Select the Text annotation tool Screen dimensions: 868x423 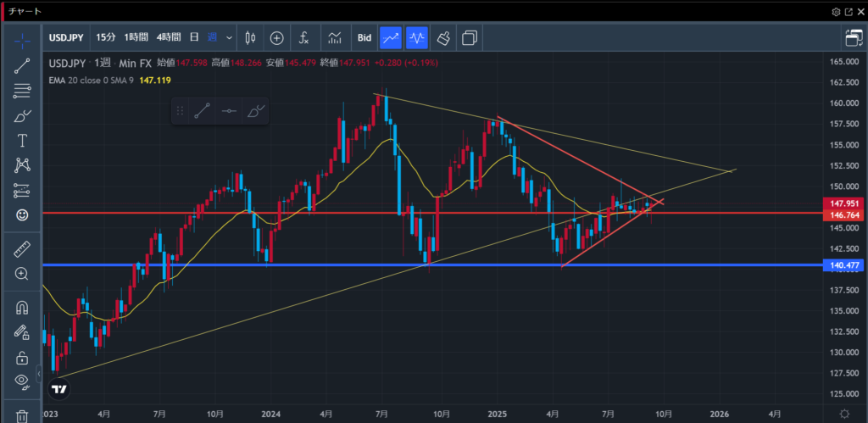pyautogui.click(x=22, y=141)
